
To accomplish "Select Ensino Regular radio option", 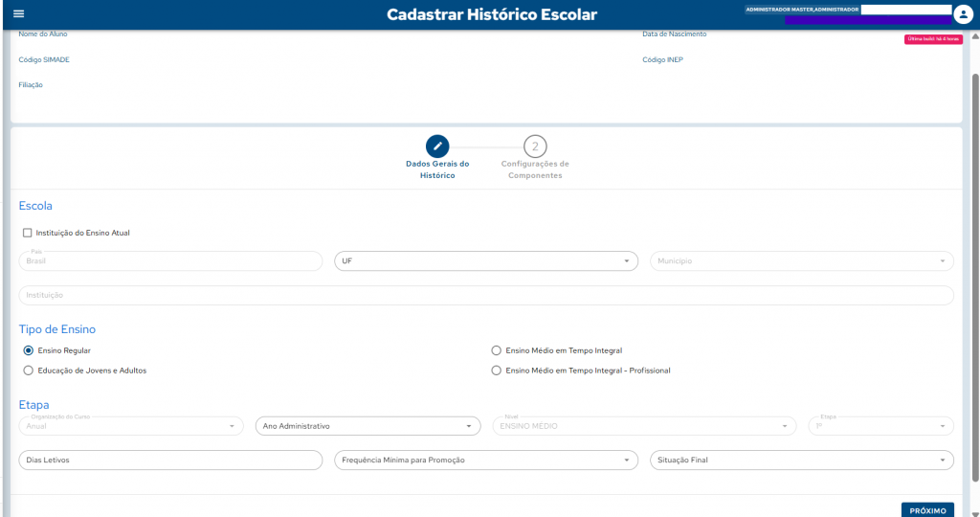I will point(29,350).
